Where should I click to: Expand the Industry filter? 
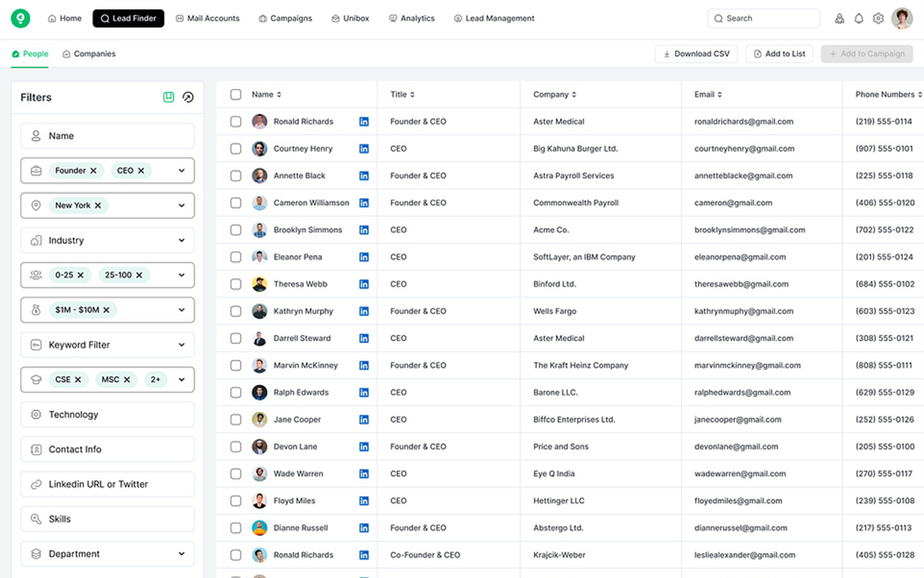point(181,240)
